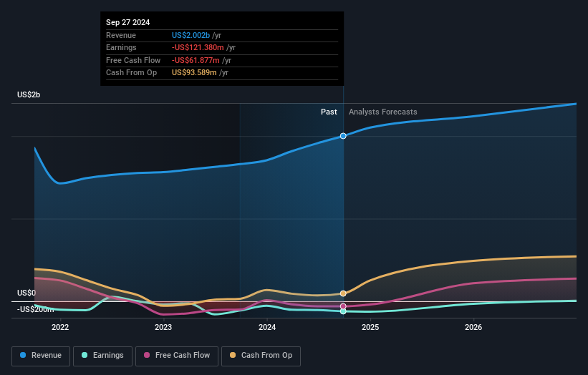Click the orange Cash From Op legend dot
The image size is (588, 375).
233,355
